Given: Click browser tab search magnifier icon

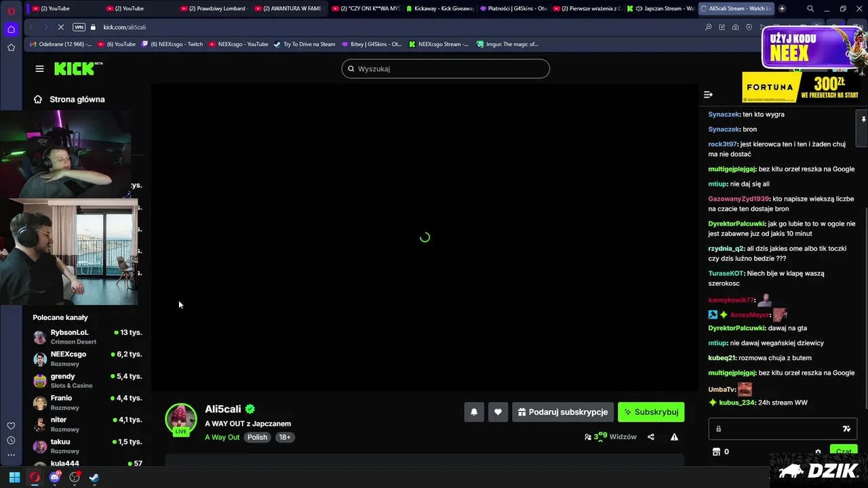Looking at the screenshot, I should tap(810, 9).
